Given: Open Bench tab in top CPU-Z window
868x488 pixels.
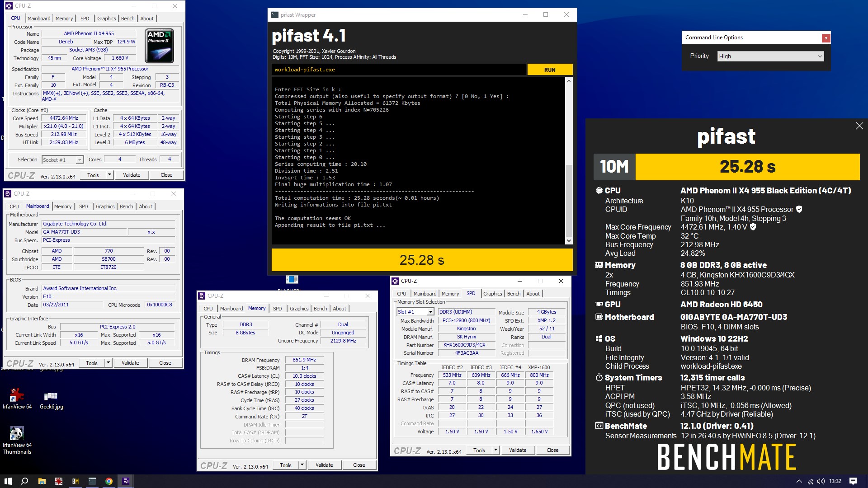Looking at the screenshot, I should [128, 19].
